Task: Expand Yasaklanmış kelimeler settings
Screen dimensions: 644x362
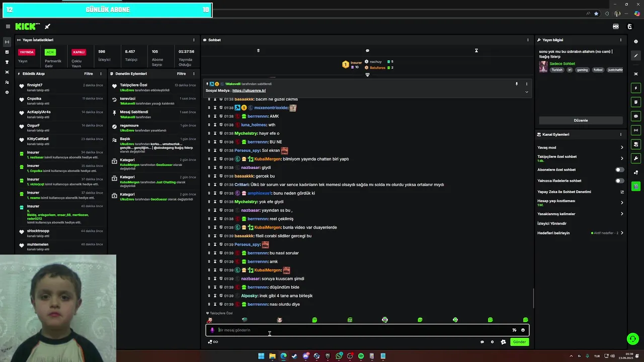Action: pyautogui.click(x=622, y=214)
